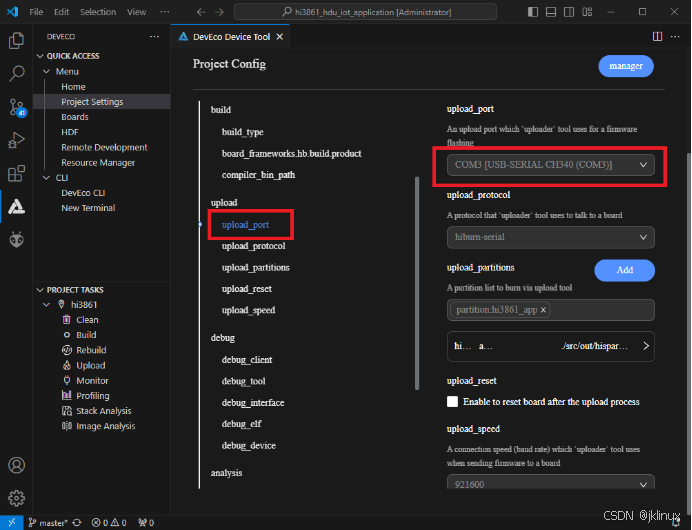The height and width of the screenshot is (530, 692).
Task: Click the ports forwarded status item
Action: click(146, 523)
